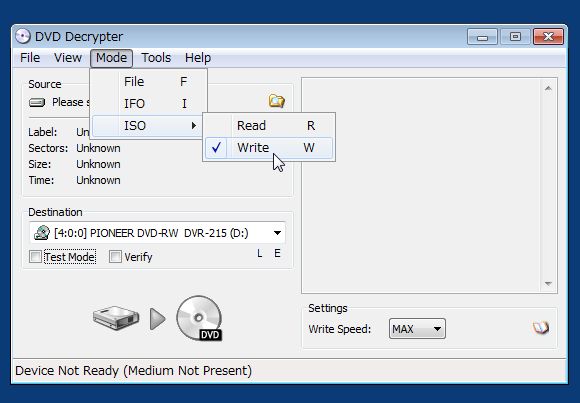This screenshot has width=580, height=403.
Task: Expand the PIONEER DVD-RW destination dropdown
Action: pos(277,233)
